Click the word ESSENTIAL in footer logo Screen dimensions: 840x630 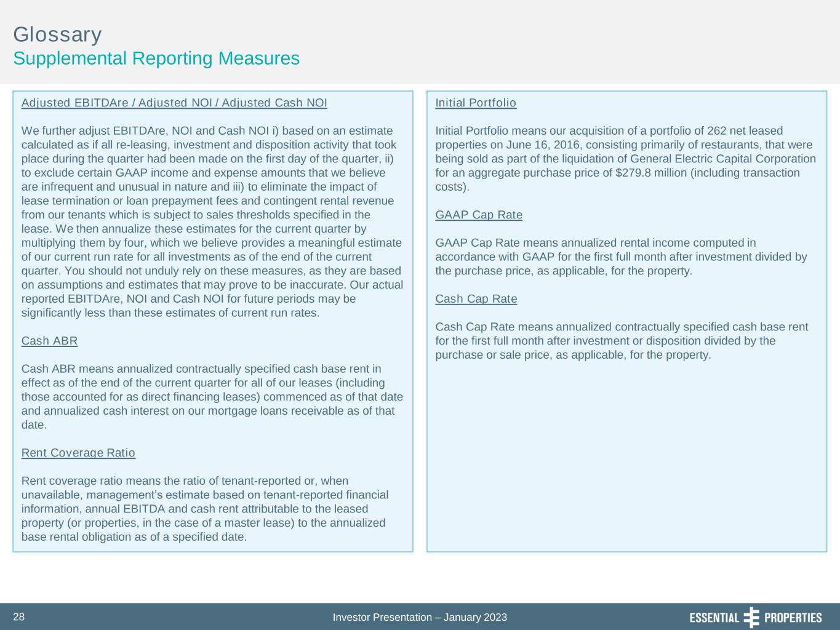(x=714, y=618)
